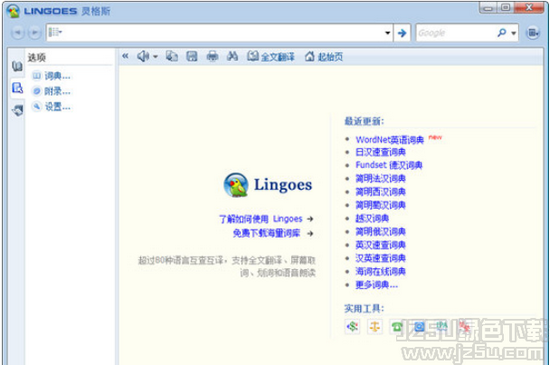
Task: Click the Lingoes parrot logo in page
Action: coord(236,185)
